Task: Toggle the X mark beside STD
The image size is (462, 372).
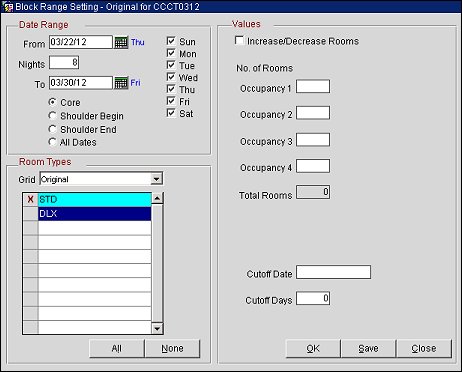Action: click(x=31, y=200)
